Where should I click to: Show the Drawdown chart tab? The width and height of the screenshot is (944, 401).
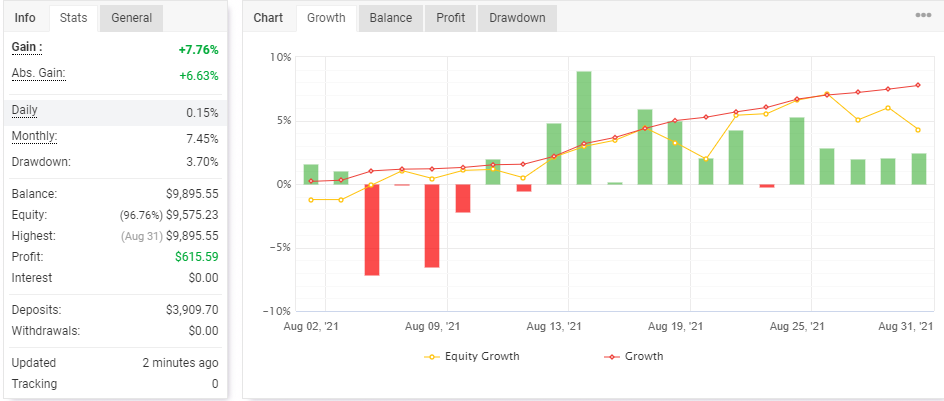[517, 18]
